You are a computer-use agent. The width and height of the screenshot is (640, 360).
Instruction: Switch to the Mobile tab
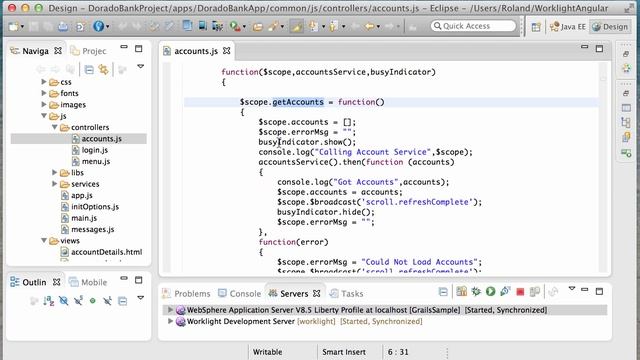[88, 282]
